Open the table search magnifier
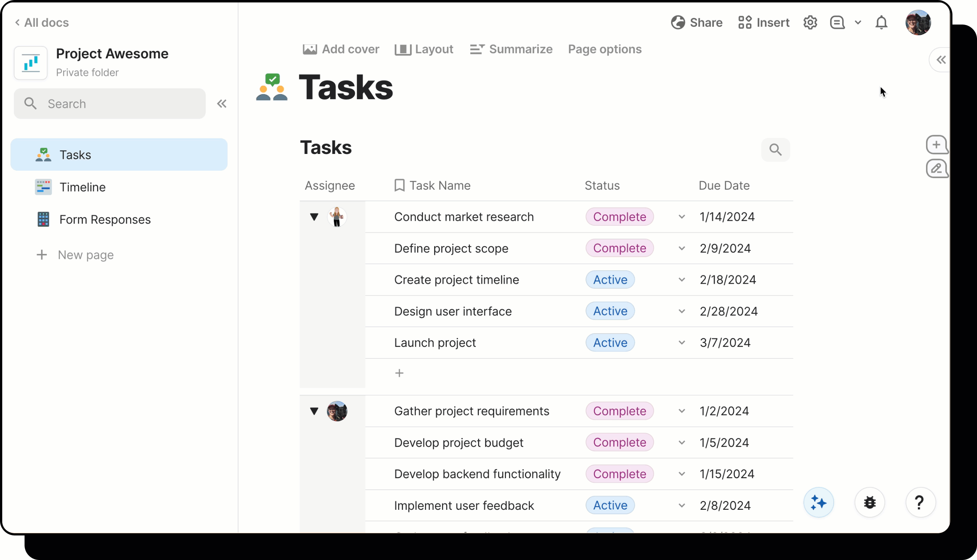 [x=776, y=149]
